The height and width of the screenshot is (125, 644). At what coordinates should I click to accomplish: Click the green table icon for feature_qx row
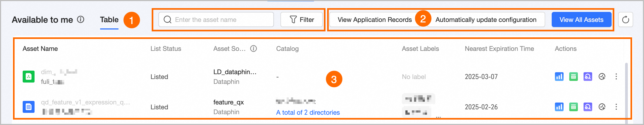573,107
